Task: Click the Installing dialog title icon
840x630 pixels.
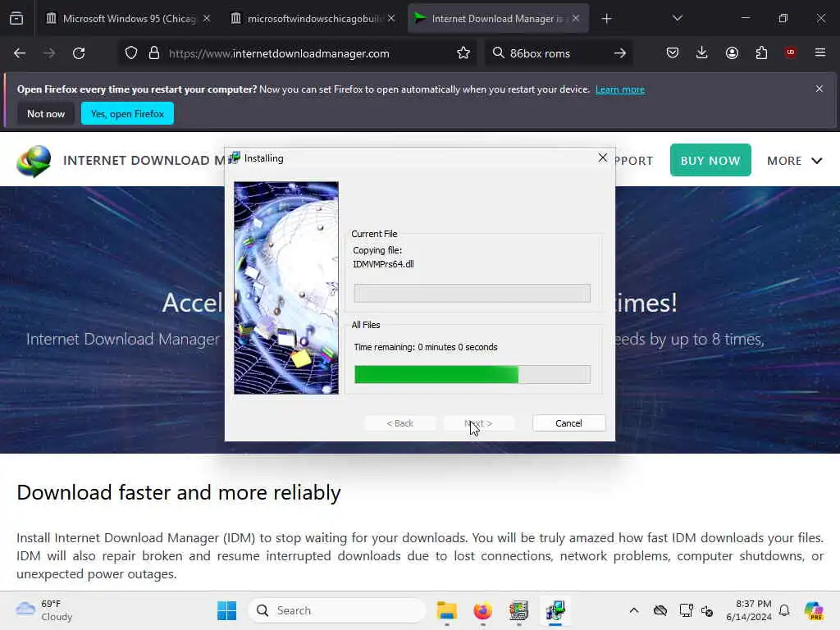Action: pos(234,158)
